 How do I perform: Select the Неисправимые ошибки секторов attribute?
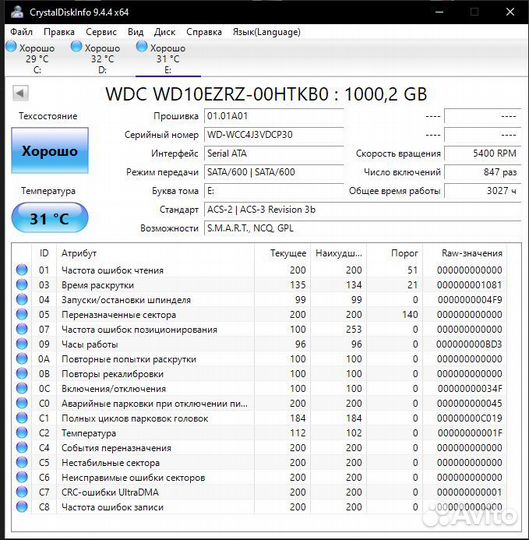(x=133, y=478)
